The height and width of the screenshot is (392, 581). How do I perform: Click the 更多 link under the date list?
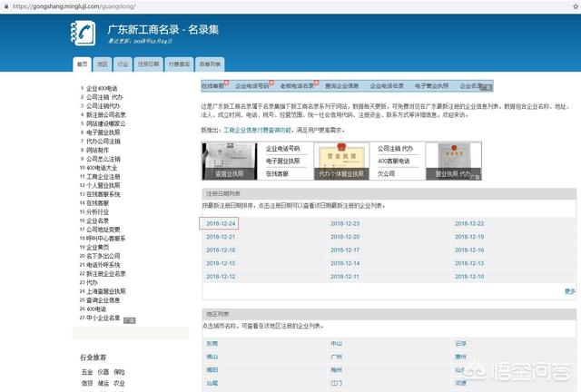(570, 291)
